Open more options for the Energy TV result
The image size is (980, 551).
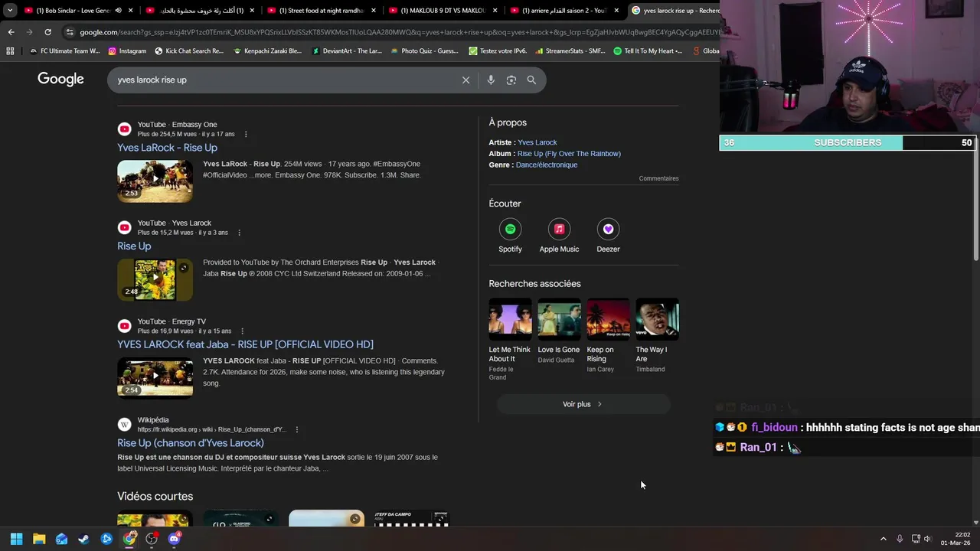coord(242,331)
